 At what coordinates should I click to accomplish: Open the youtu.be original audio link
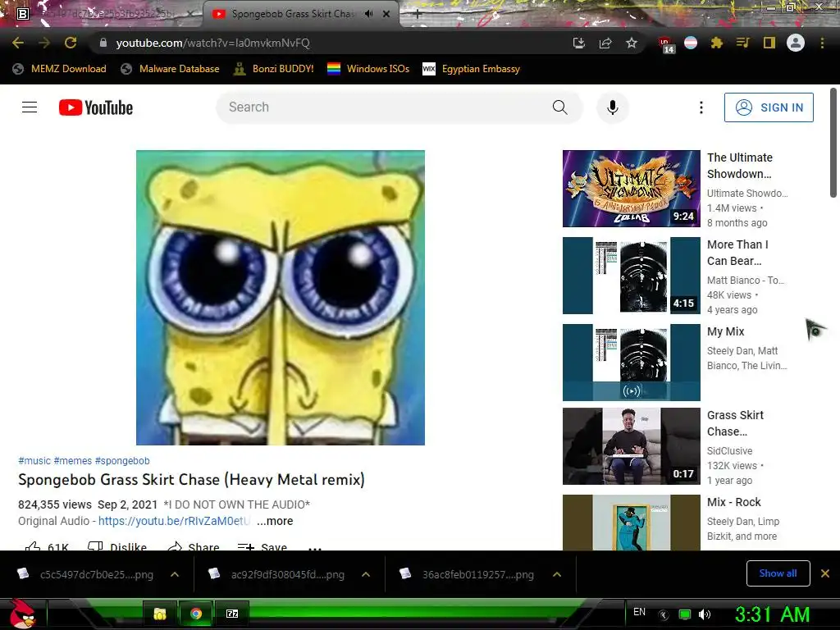point(174,521)
